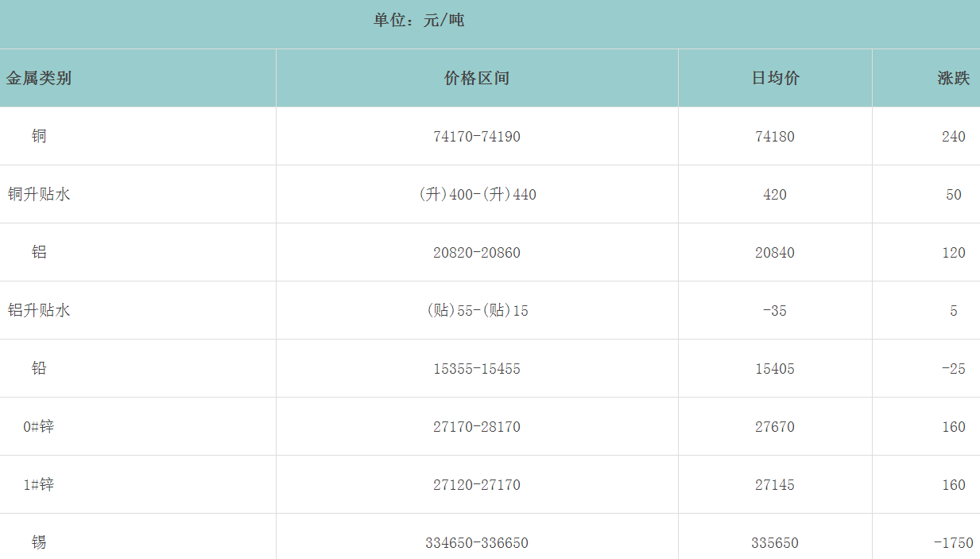Click the 涨跌 column header
This screenshot has height=559, width=980.
(x=953, y=78)
